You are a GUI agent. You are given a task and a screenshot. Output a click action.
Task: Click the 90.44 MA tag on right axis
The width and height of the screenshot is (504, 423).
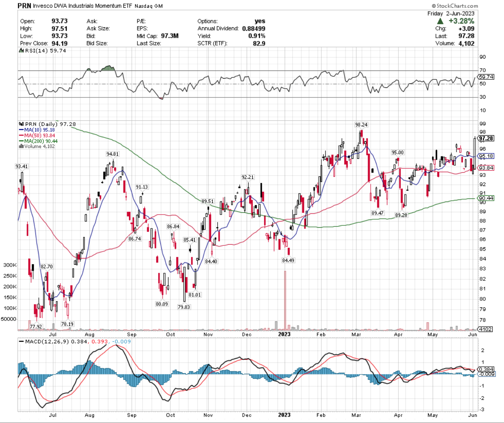pos(486,198)
